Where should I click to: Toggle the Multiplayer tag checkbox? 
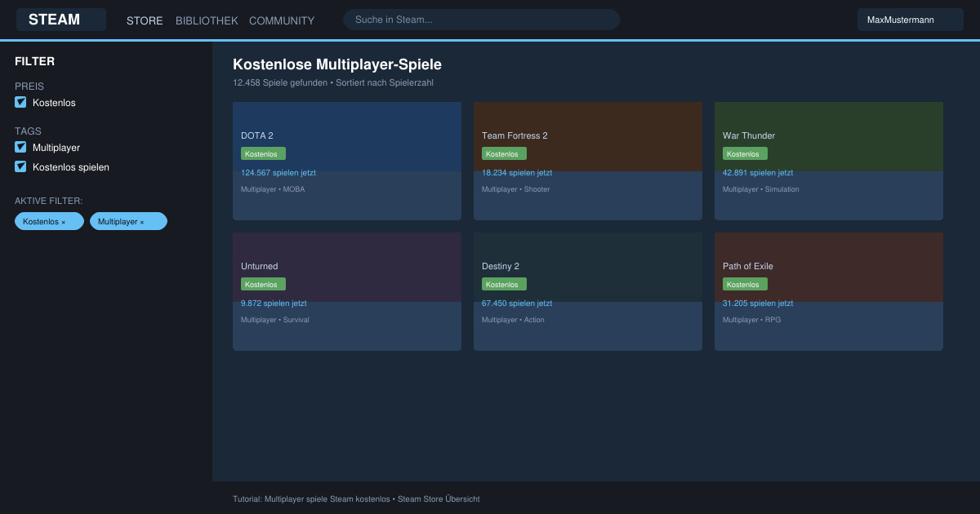coord(20,147)
